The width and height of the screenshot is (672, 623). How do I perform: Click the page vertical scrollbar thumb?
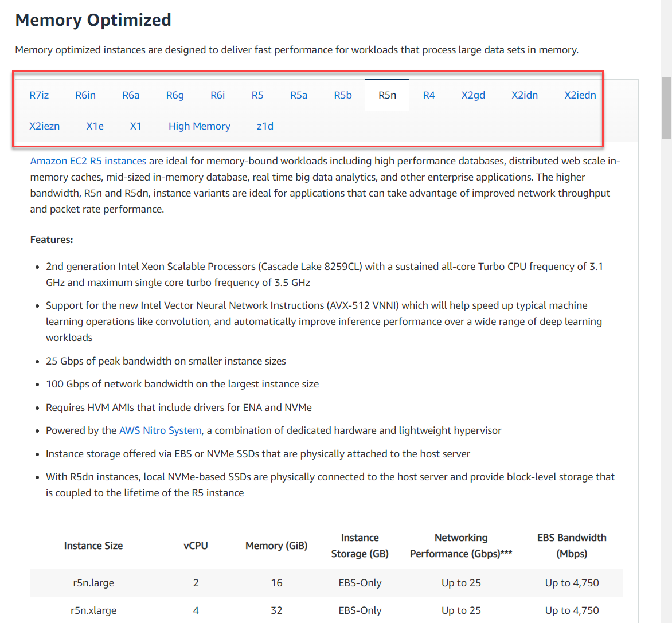(x=666, y=108)
